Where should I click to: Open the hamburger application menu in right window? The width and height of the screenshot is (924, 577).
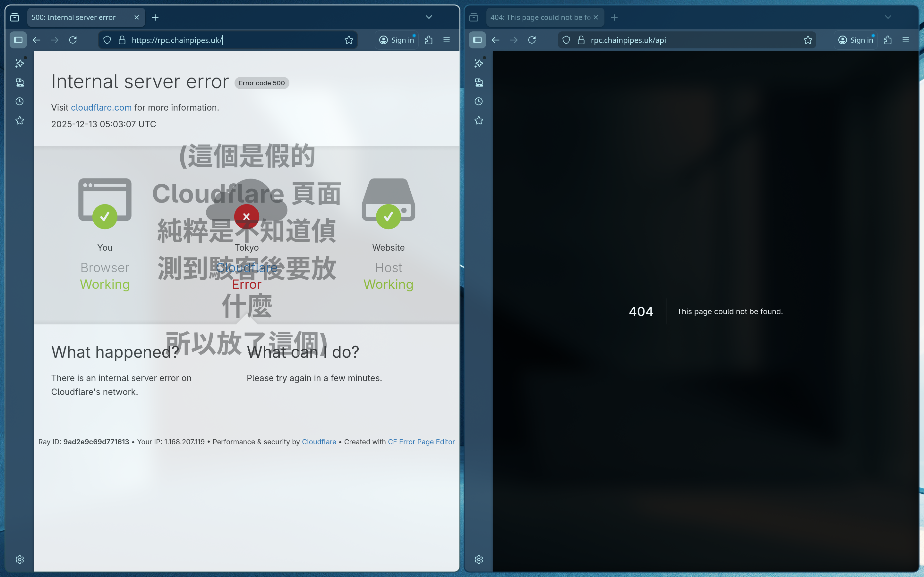pos(905,40)
